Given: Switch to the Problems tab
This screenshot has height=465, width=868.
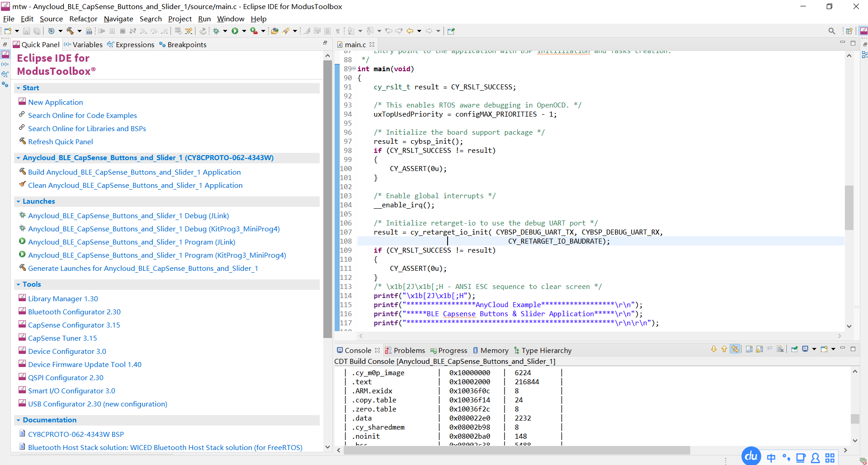Looking at the screenshot, I should [x=405, y=350].
